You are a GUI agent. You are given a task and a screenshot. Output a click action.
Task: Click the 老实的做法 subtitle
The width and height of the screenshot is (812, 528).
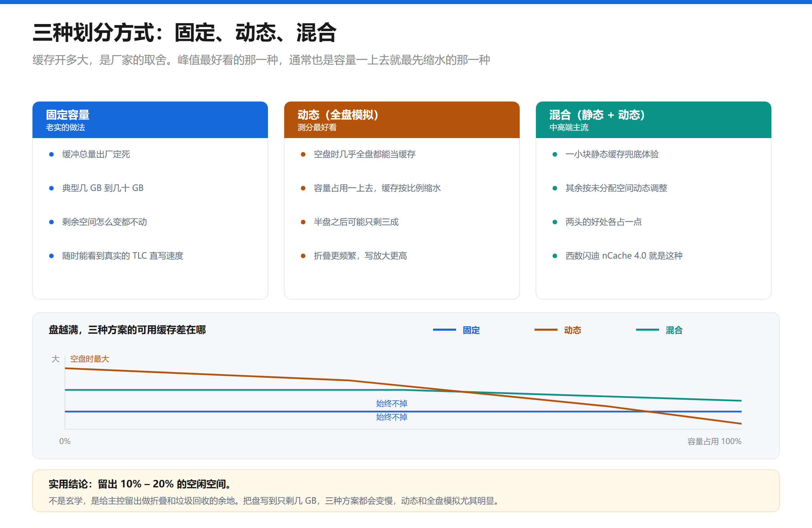tap(66, 128)
